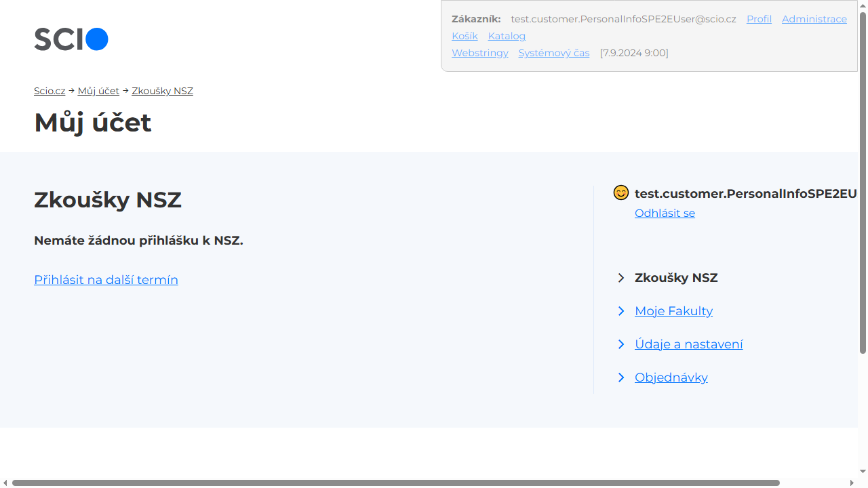Open Objednávky in the sidebar
This screenshot has height=488, width=868.
(x=671, y=378)
